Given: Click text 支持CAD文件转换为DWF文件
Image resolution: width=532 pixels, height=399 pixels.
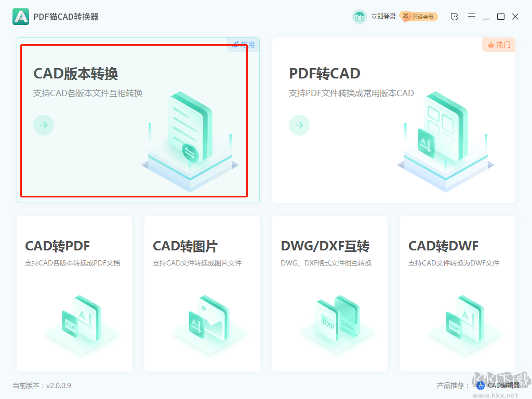Looking at the screenshot, I should [454, 263].
